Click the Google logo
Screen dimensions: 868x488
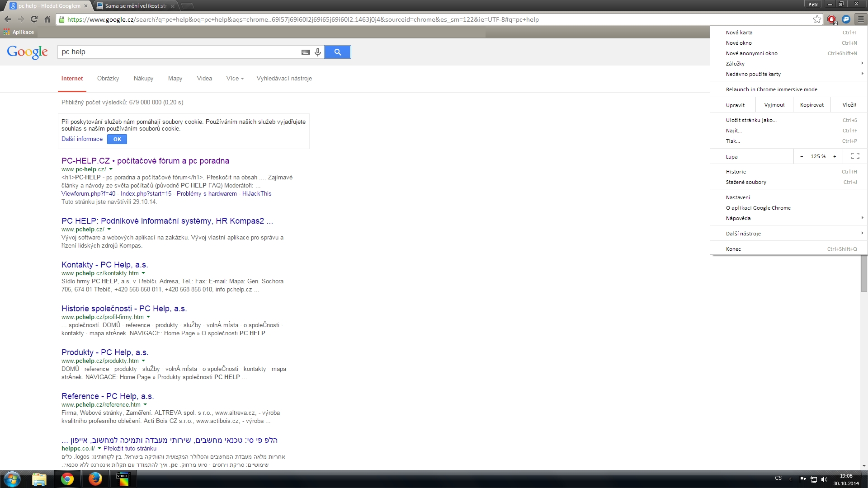28,52
